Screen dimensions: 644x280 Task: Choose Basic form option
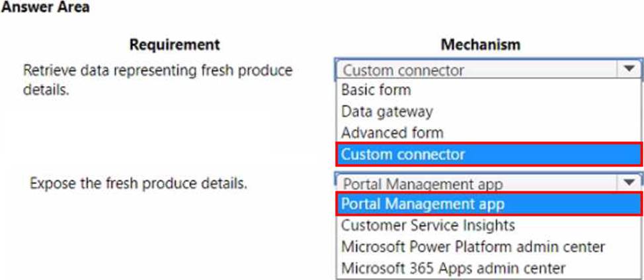tap(376, 90)
